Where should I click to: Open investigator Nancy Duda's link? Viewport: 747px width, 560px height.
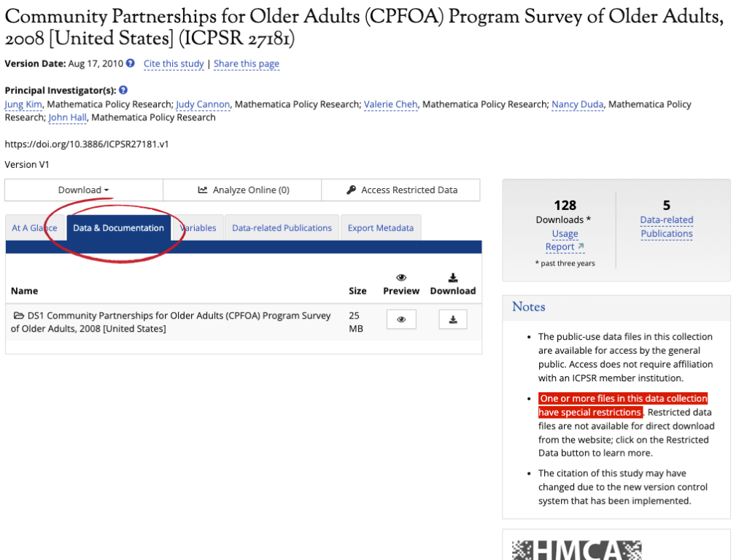(578, 104)
